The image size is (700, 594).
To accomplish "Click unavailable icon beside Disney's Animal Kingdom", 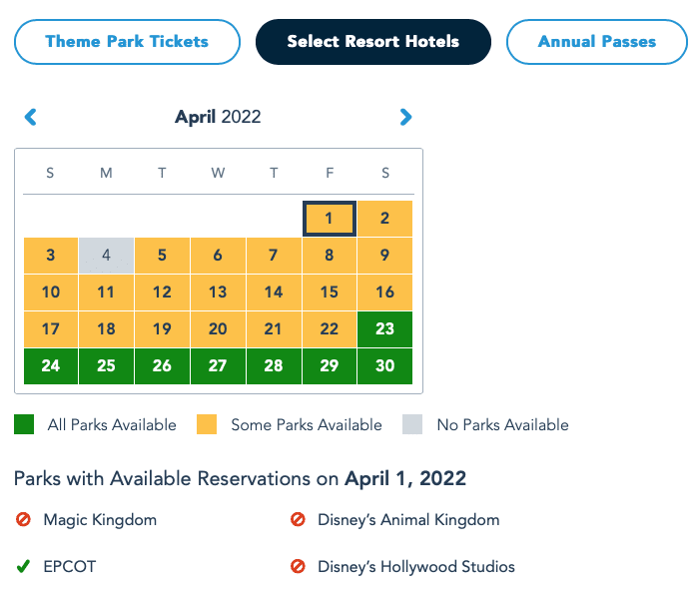I will 297,520.
